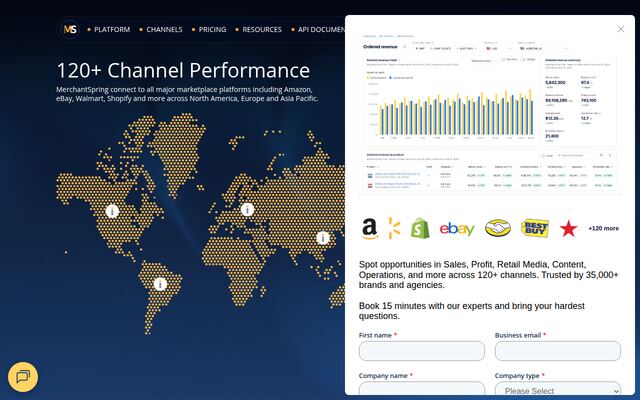The image size is (640, 400).
Task: Open the RESOURCES menu
Action: [x=262, y=29]
